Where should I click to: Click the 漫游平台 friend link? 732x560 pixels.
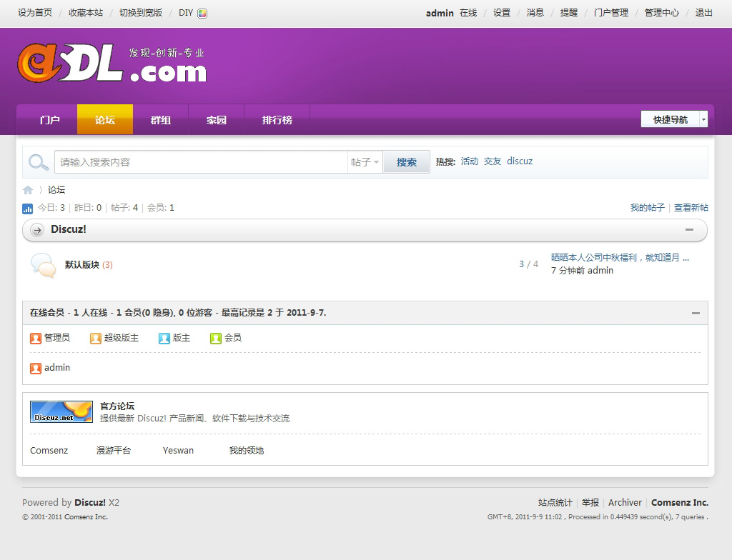point(114,450)
